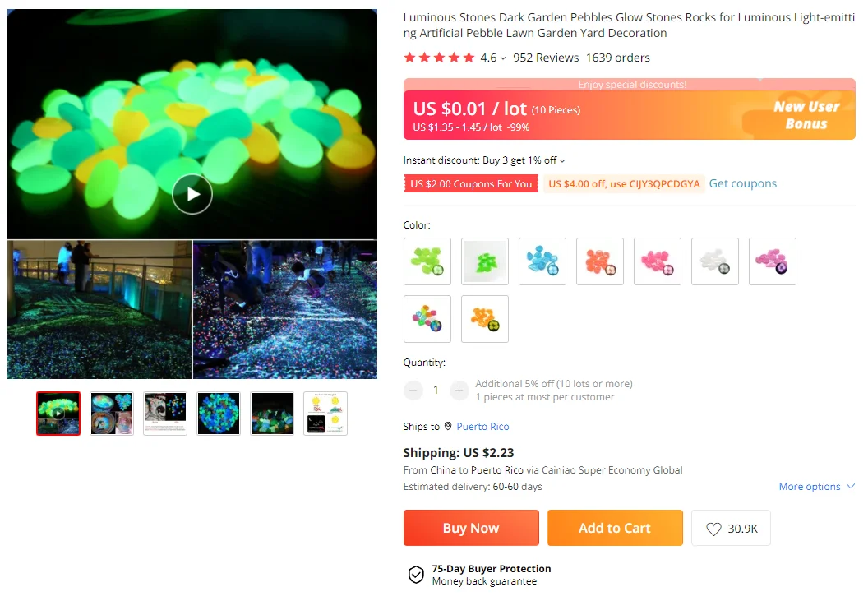Play the product video
The width and height of the screenshot is (868, 615).
pyautogui.click(x=192, y=194)
